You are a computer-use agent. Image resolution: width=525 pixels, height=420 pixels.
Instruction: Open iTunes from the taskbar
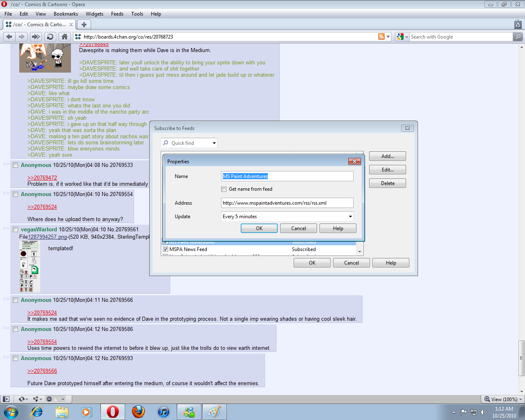point(164,412)
